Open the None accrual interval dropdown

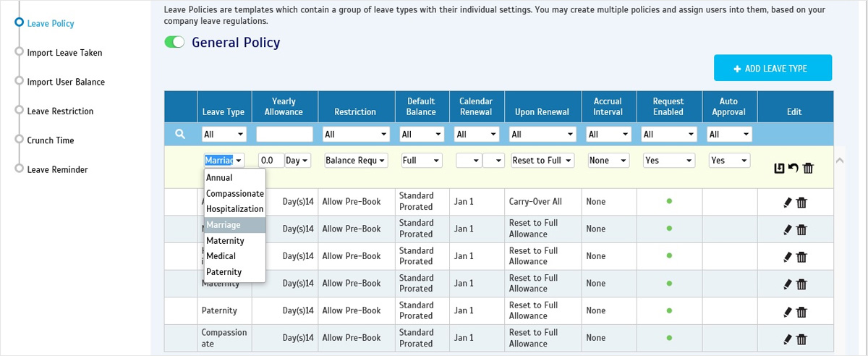pyautogui.click(x=608, y=161)
